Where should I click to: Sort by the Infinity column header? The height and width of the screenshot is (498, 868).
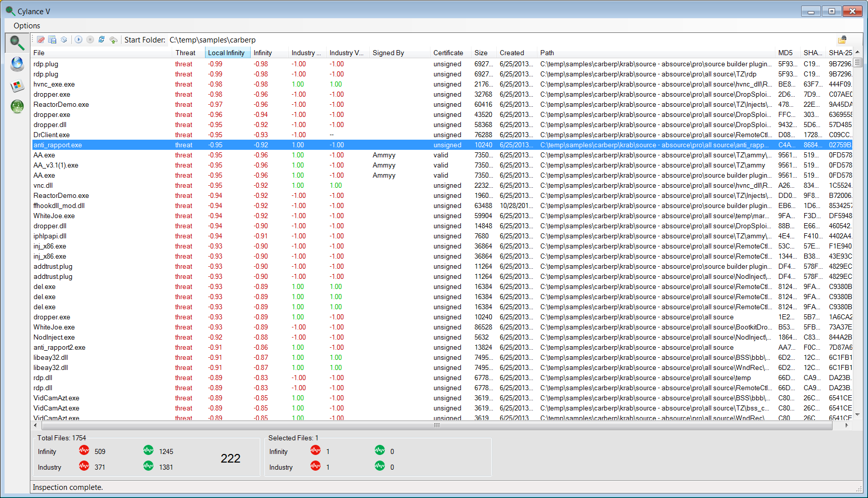pos(270,53)
